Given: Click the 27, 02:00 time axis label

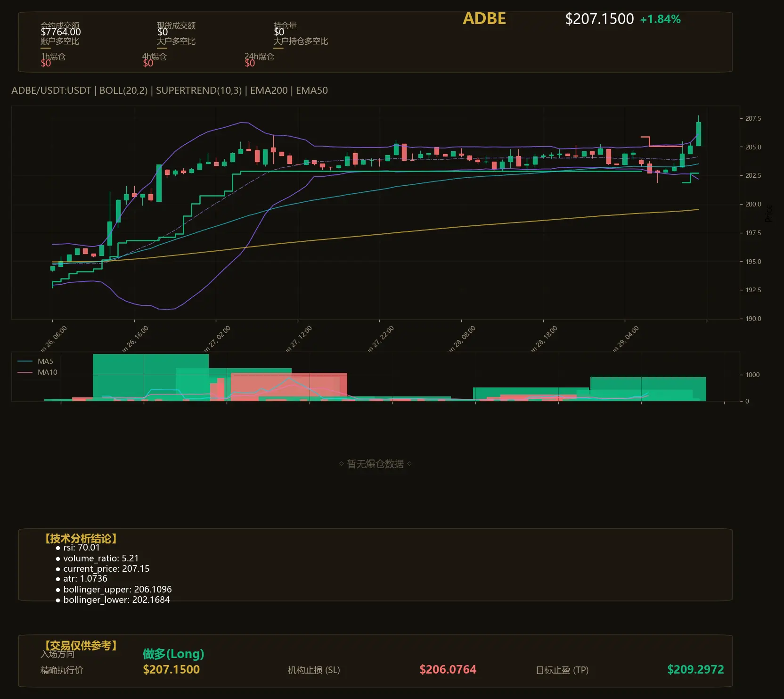Looking at the screenshot, I should click(x=217, y=338).
